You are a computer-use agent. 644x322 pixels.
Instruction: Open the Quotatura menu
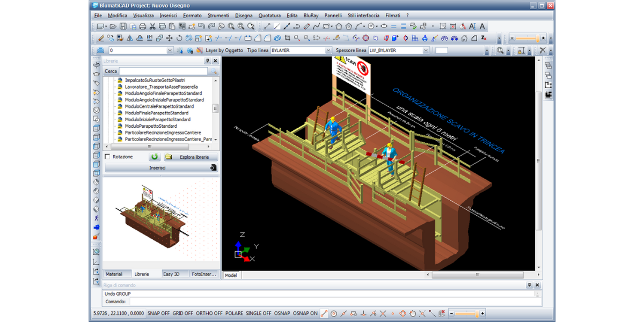pos(269,16)
